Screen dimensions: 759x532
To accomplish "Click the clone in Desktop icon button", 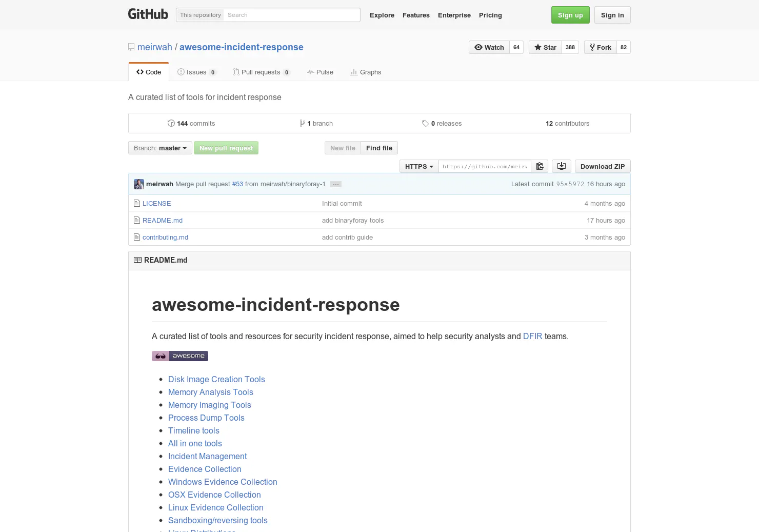I will click(x=562, y=166).
